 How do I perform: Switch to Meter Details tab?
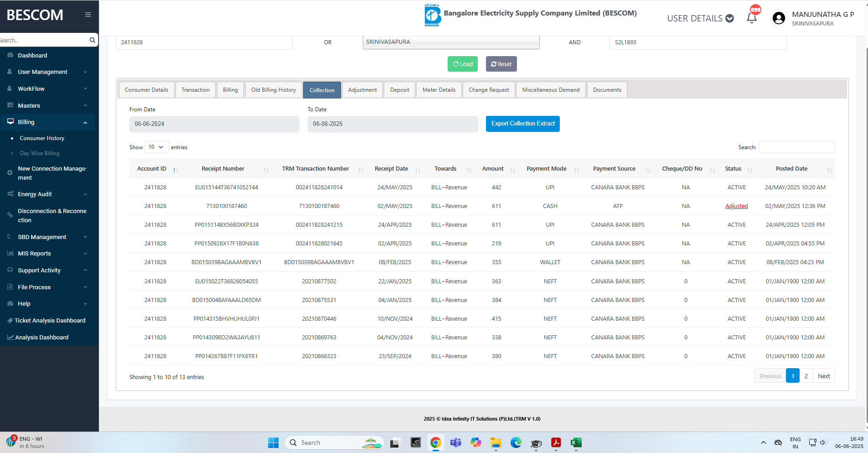(439, 90)
